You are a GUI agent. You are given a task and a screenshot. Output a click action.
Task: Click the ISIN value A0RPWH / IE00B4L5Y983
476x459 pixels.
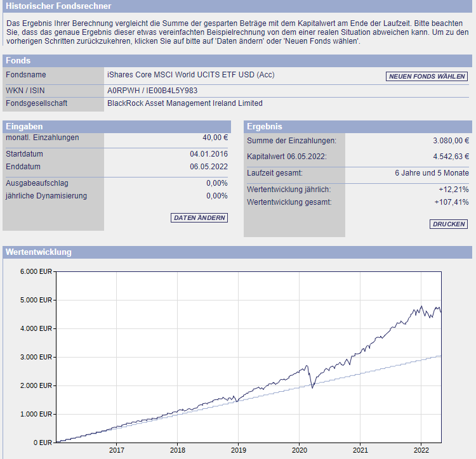[x=152, y=90]
